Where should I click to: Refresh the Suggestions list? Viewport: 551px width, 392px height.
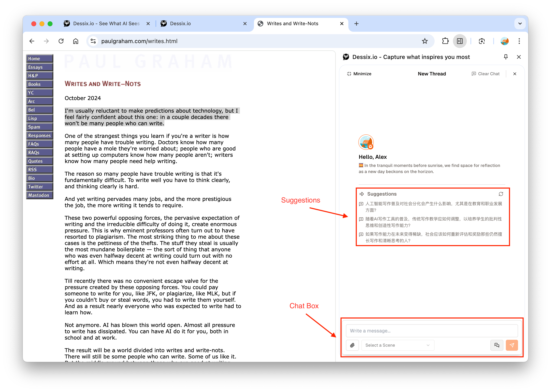coord(501,194)
